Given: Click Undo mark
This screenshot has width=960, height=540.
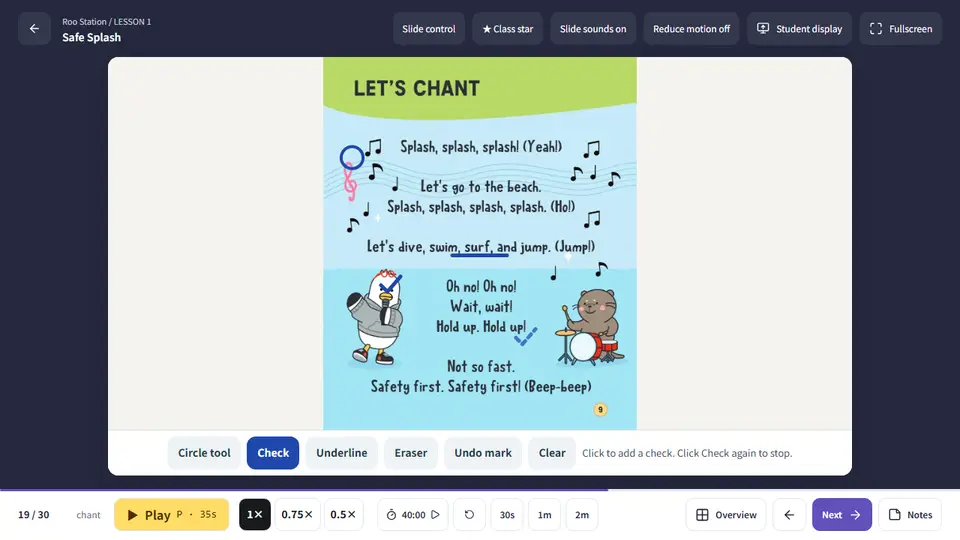Looking at the screenshot, I should click(x=482, y=453).
